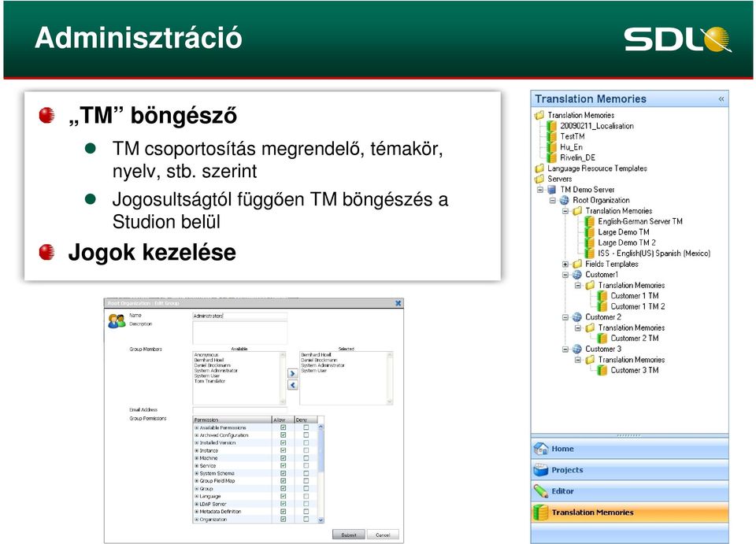The width and height of the screenshot is (756, 544).
Task: Click the Customer 2 globe icon
Action: tap(577, 317)
